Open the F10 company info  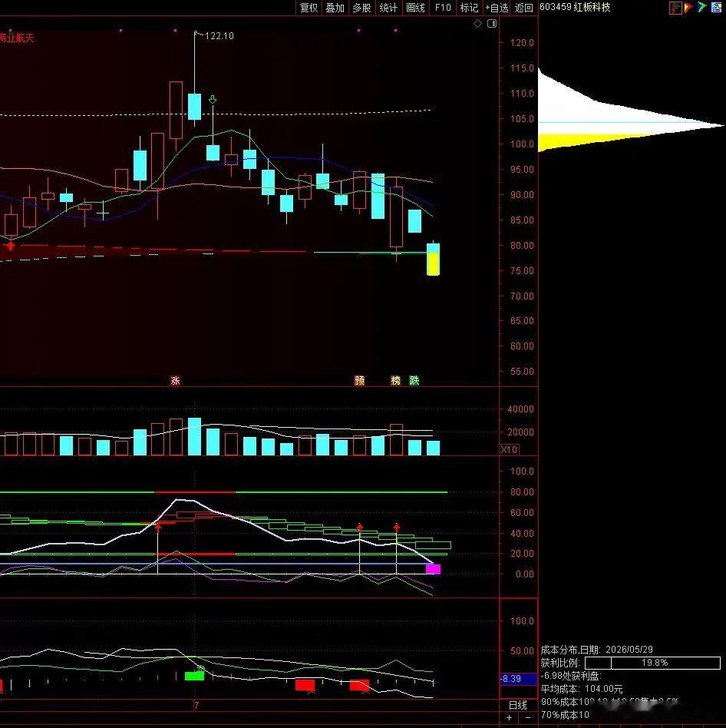[443, 8]
